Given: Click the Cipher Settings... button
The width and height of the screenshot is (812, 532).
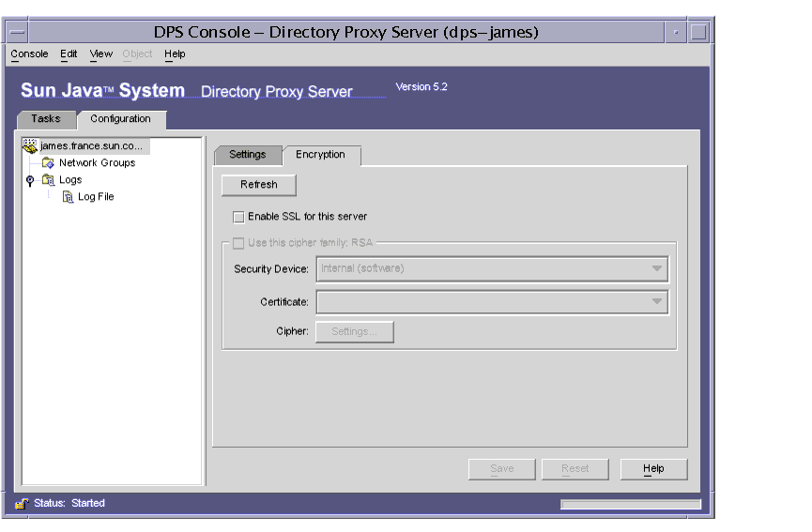Looking at the screenshot, I should [355, 332].
